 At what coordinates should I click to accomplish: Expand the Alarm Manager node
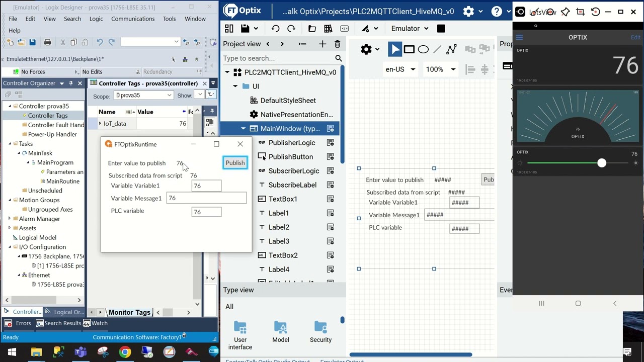[10, 219]
